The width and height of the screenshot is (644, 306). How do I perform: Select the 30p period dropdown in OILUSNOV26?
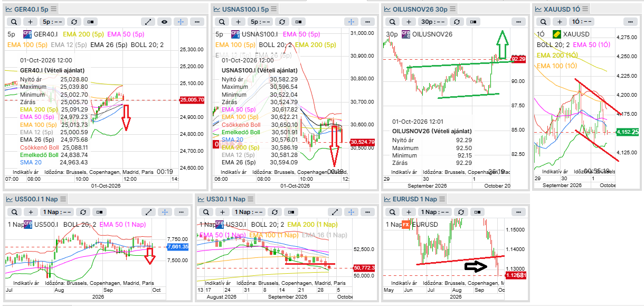[432, 22]
